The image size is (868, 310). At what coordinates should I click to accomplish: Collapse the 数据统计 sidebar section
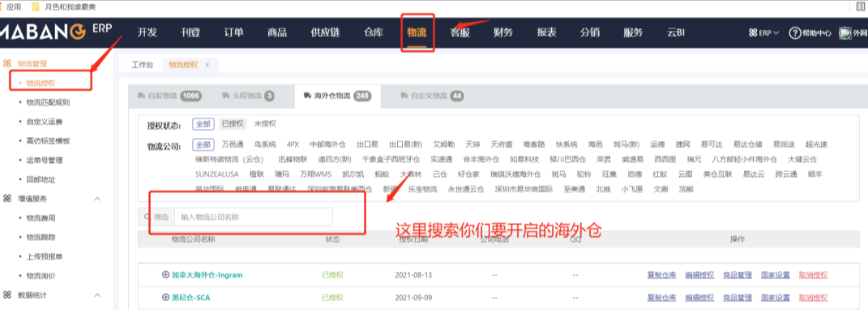[x=97, y=295]
